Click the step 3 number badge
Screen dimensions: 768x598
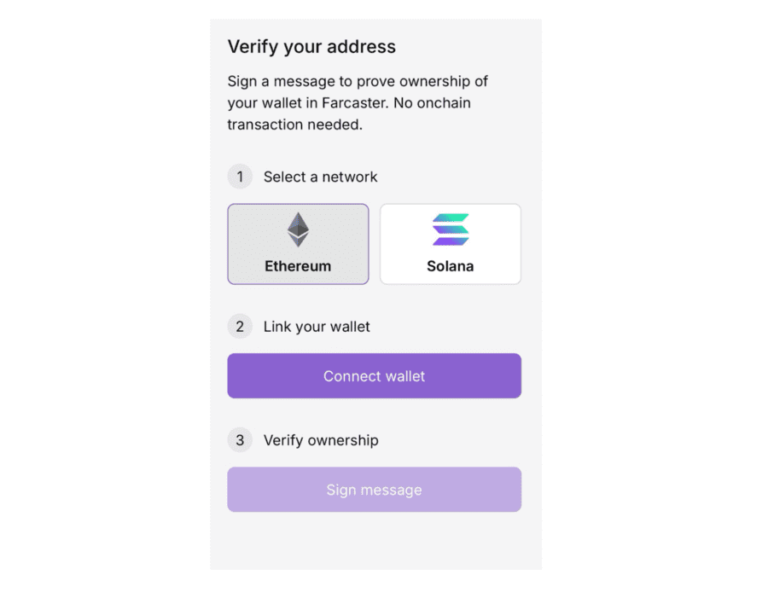(239, 440)
